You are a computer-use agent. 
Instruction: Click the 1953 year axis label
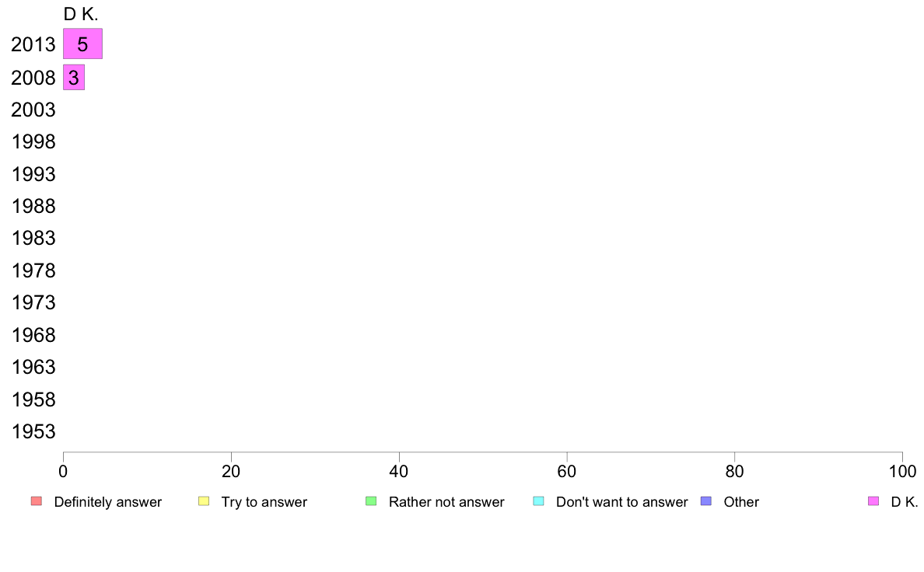pos(33,431)
